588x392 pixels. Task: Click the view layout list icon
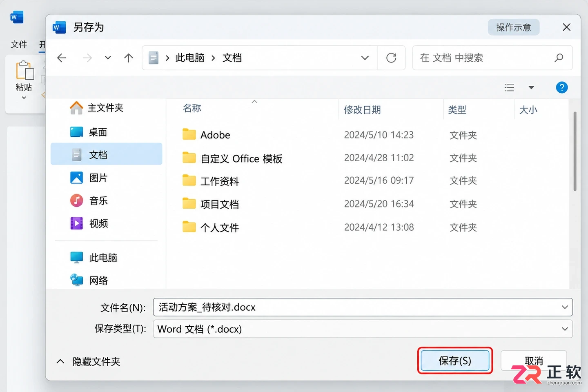(x=509, y=87)
